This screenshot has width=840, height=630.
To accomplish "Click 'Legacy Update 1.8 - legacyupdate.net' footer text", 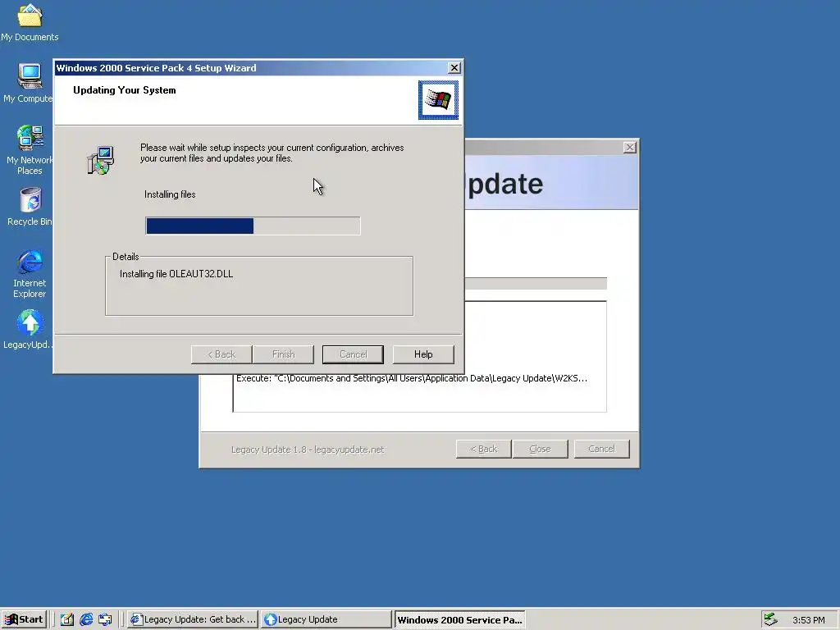I will pyautogui.click(x=308, y=450).
